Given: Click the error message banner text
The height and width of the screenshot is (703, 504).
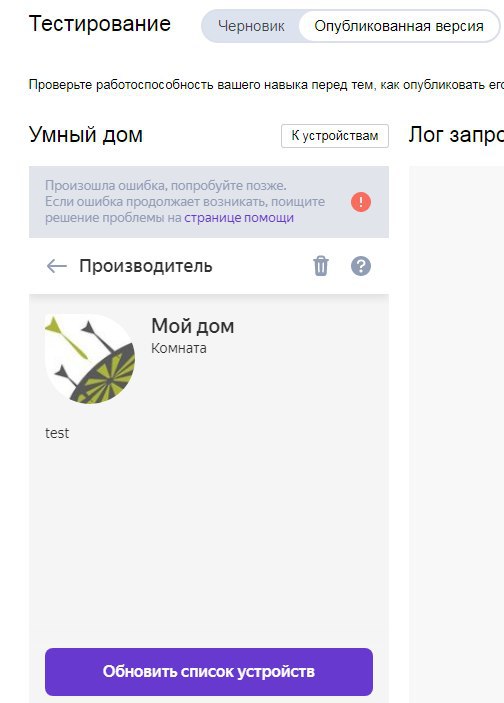Looking at the screenshot, I should [x=185, y=202].
